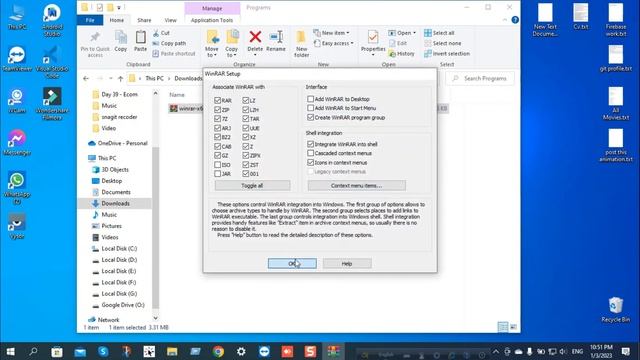Viewport: 640px width, 360px height.
Task: Open Settings gear in taskbar
Action: click(x=241, y=351)
